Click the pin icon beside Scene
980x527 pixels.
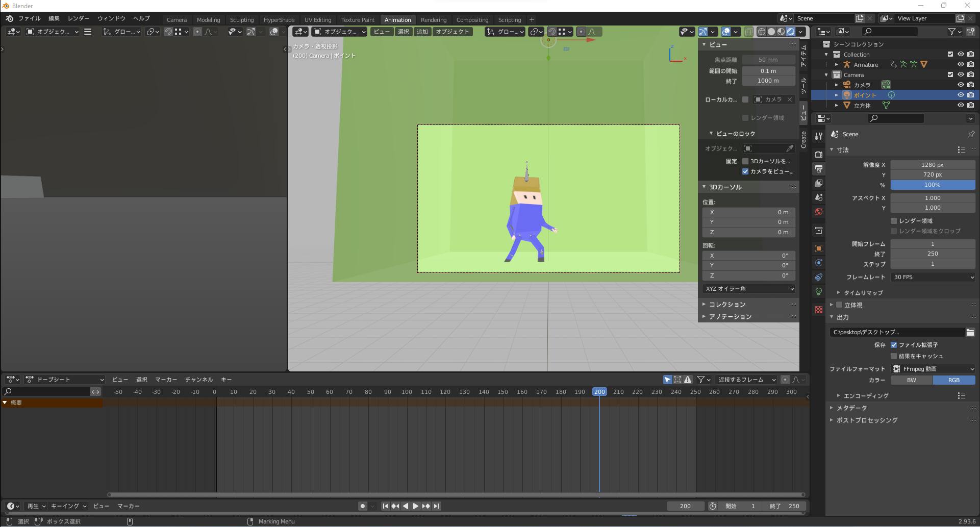point(971,134)
